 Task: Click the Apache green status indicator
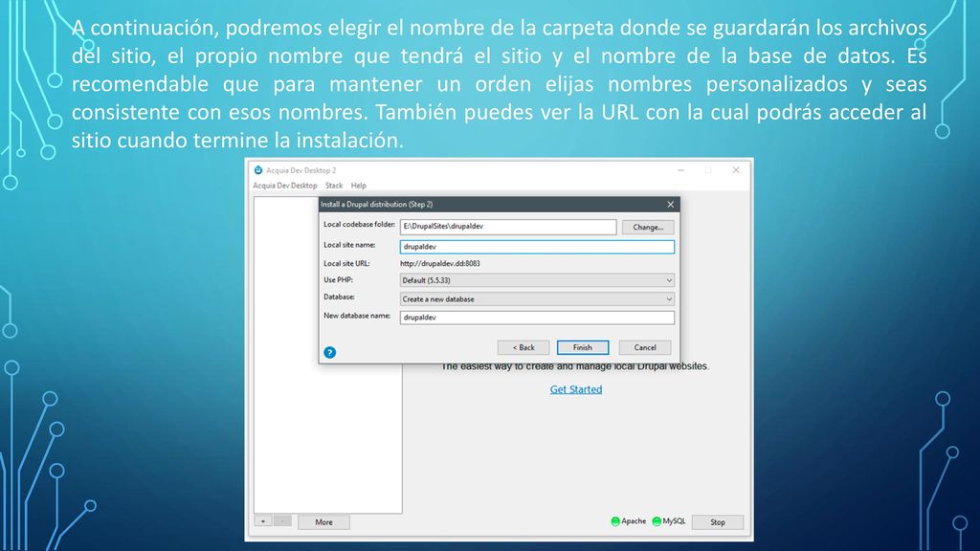(x=615, y=521)
